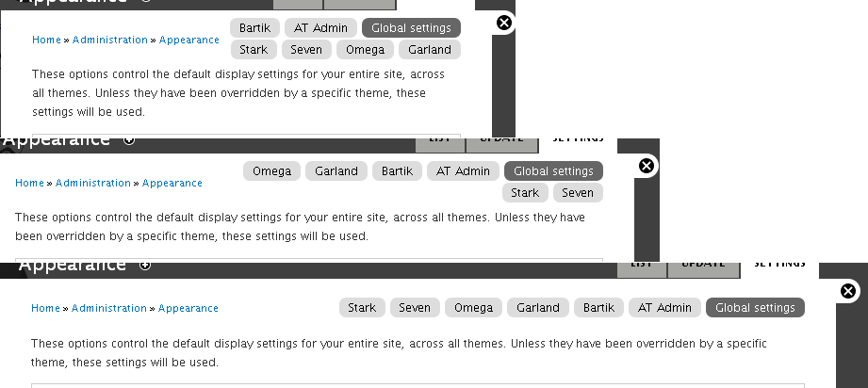Click add-shortcut plus icon in middle panel title
868x388 pixels.
coord(129,140)
